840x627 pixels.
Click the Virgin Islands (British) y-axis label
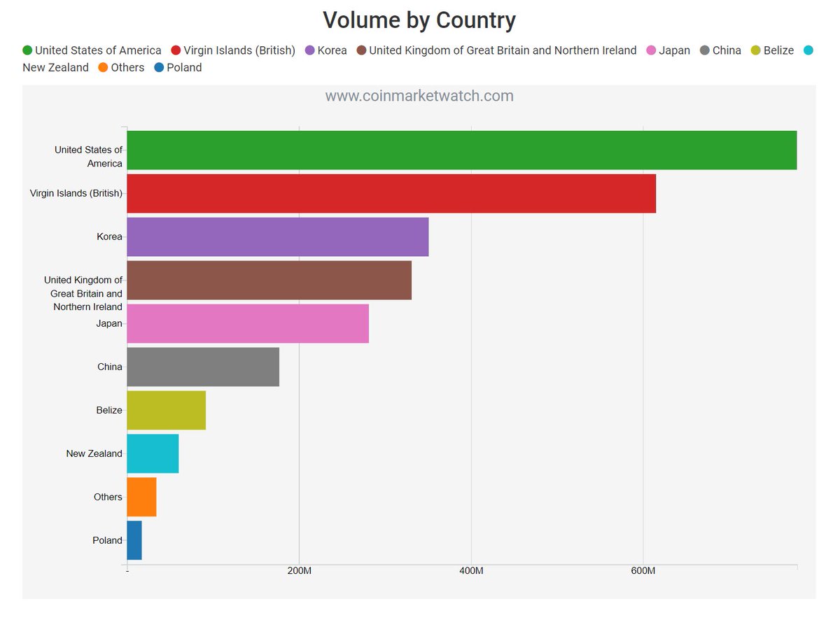click(76, 193)
